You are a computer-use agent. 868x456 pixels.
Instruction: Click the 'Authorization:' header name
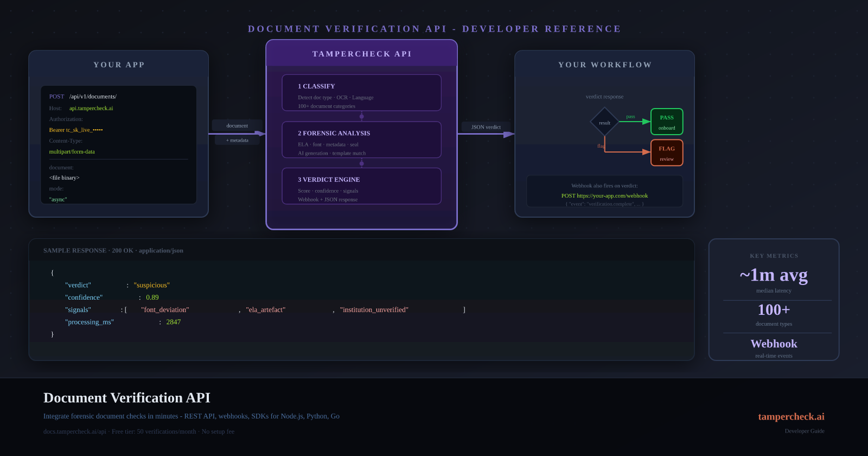tap(66, 119)
